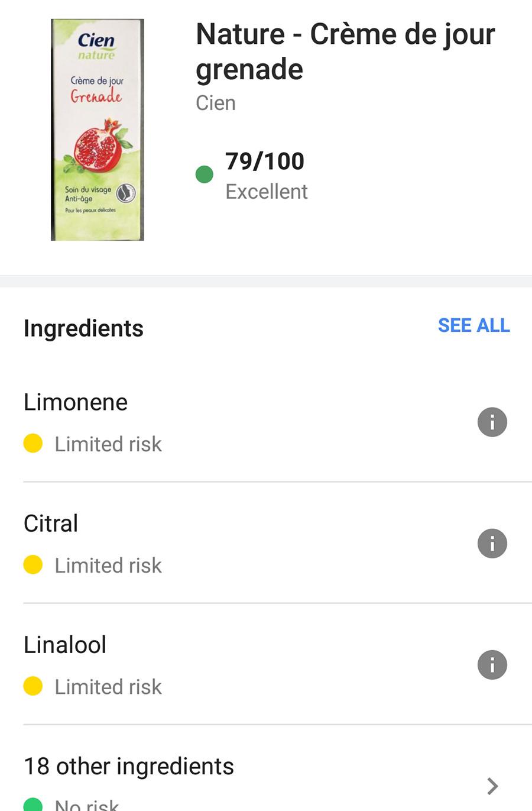Open the Cien Grenade product thumbnail
The width and height of the screenshot is (532, 811).
click(x=98, y=130)
